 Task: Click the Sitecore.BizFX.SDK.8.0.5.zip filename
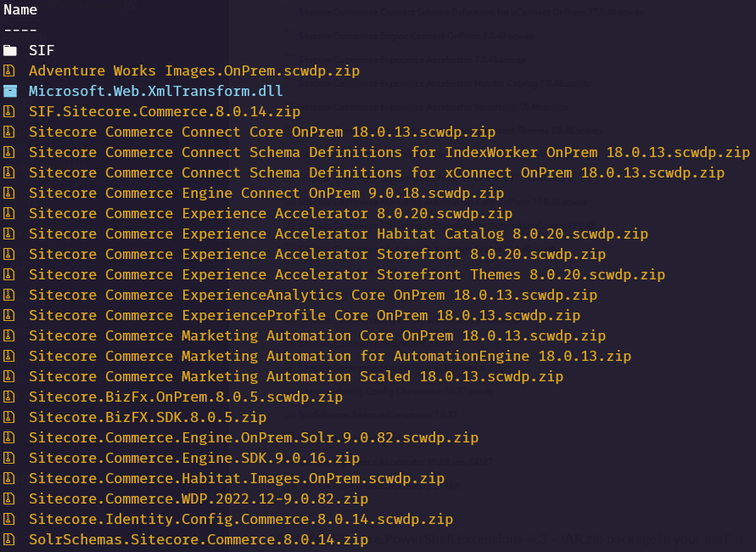[148, 417]
